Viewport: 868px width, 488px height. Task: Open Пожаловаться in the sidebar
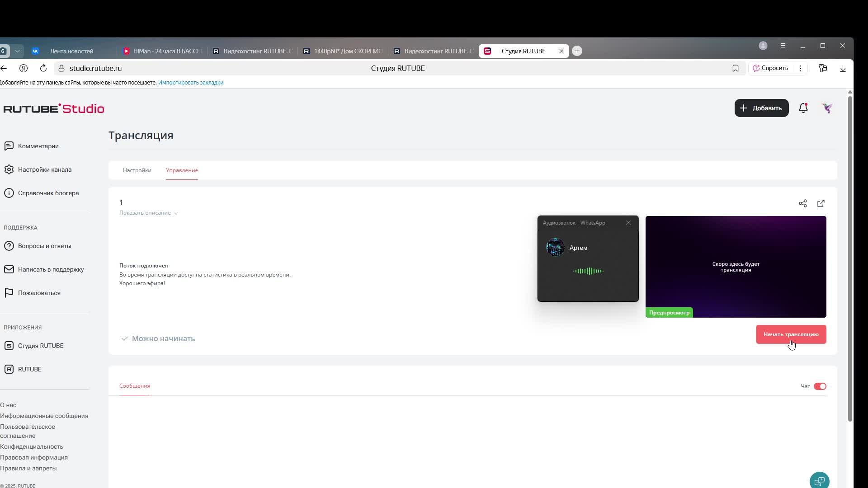[33, 293]
